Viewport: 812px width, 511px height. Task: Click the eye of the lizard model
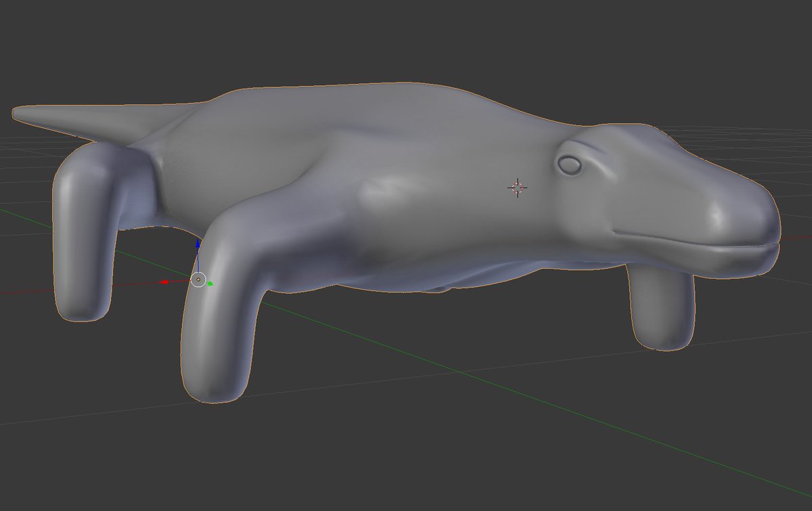click(x=570, y=164)
